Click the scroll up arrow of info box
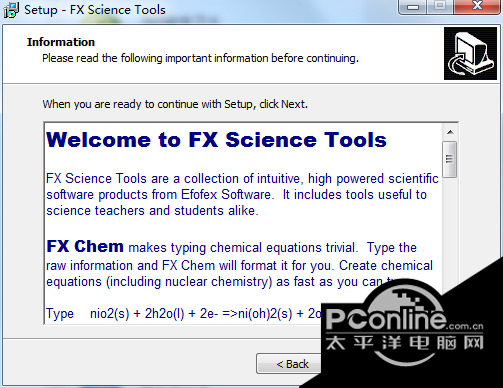 click(450, 132)
